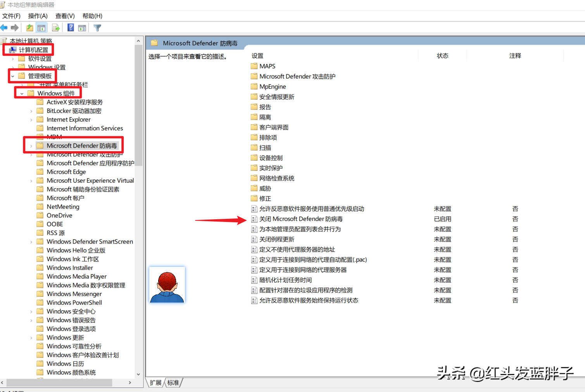Collapse the 管理模板 tree node
The image size is (585, 392).
tap(13, 76)
